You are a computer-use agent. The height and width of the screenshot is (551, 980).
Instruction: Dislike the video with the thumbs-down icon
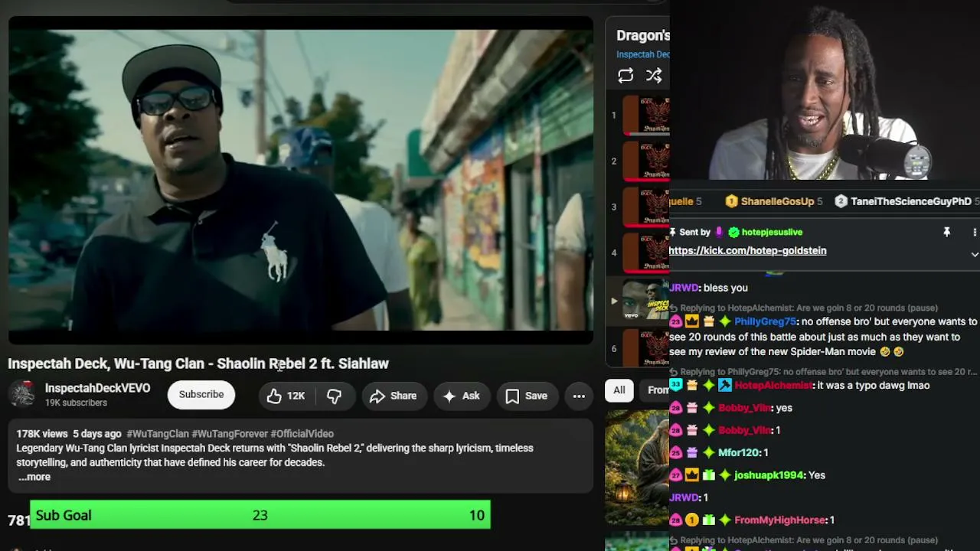pyautogui.click(x=335, y=396)
